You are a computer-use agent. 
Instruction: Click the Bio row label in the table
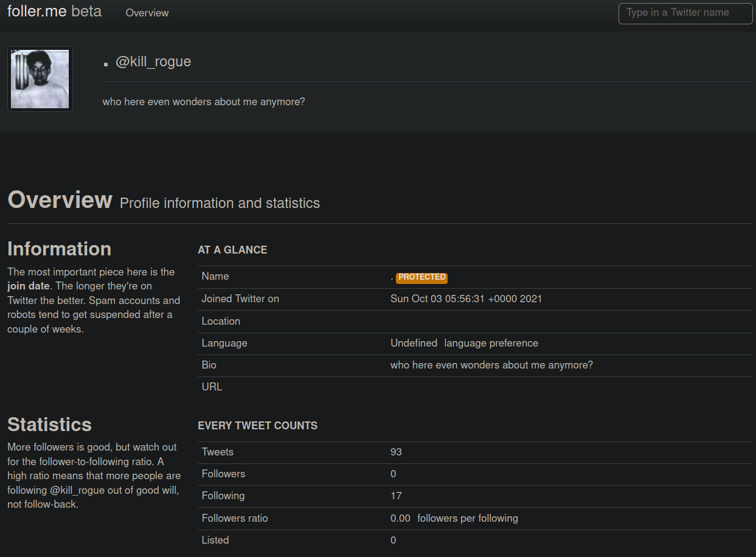click(209, 365)
